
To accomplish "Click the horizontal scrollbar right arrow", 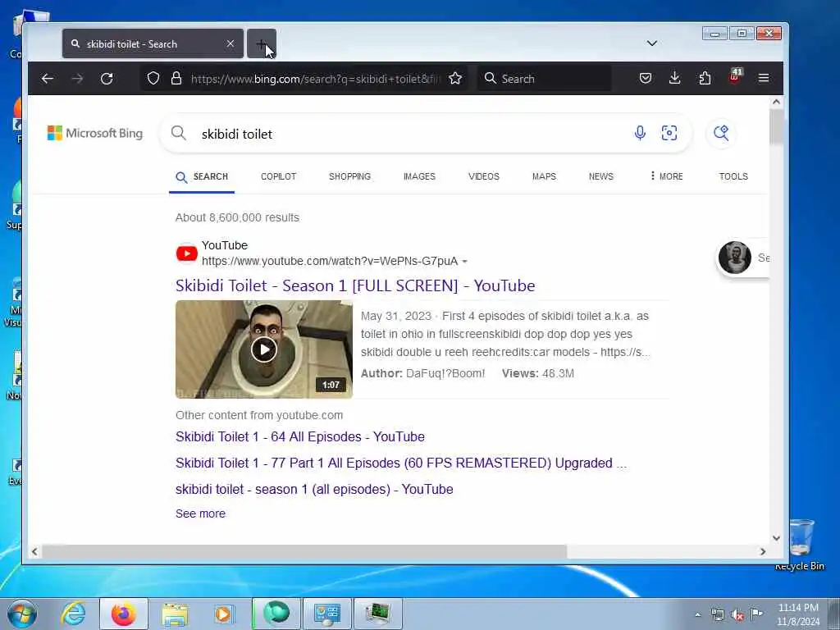I will coord(763,551).
